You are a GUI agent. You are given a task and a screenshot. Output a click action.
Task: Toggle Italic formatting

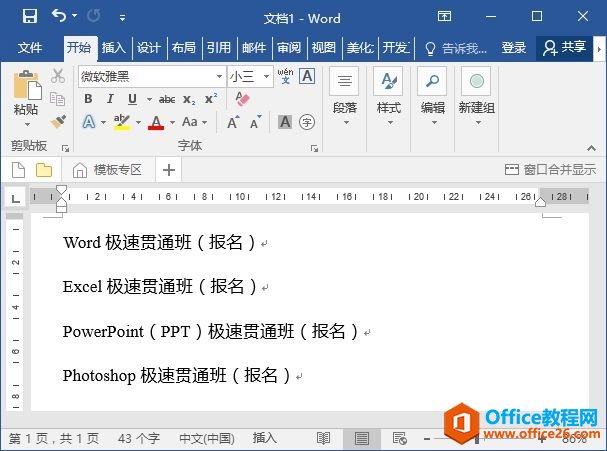coord(110,99)
